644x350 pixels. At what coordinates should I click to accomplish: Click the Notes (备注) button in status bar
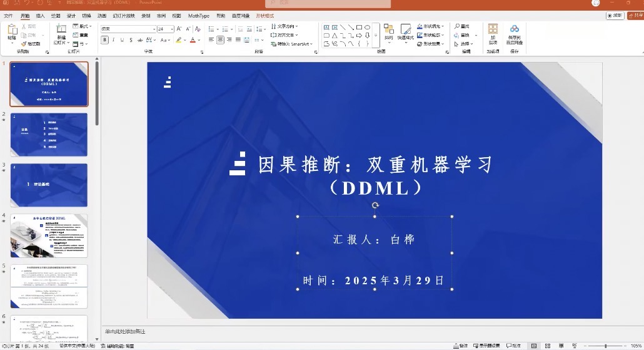(460, 346)
